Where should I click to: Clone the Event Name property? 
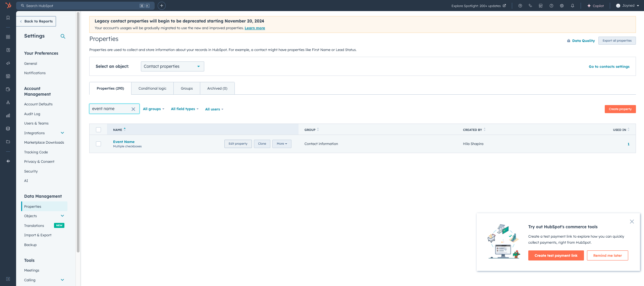click(262, 144)
